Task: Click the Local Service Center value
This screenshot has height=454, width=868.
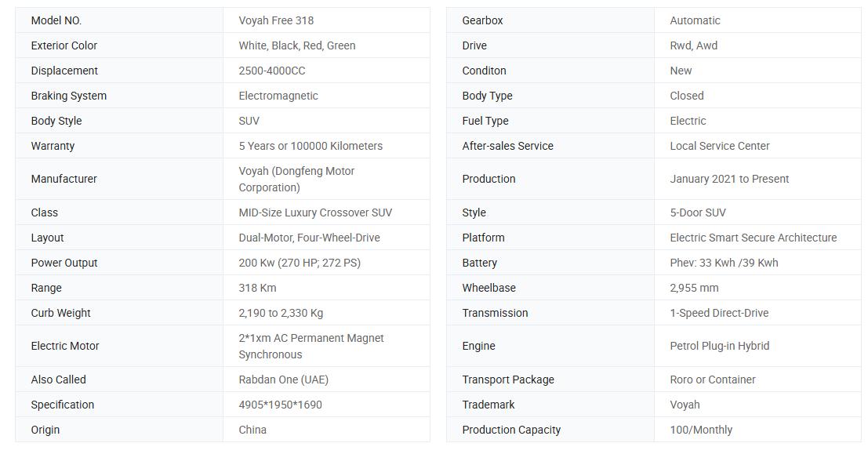Action: 719,146
